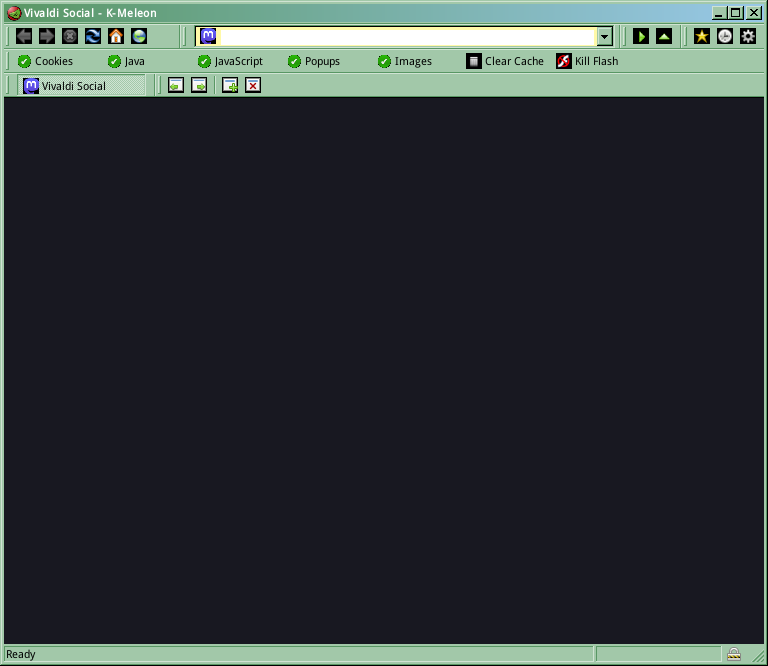This screenshot has height=666, width=768.
Task: Open History clock icon
Action: (x=725, y=36)
